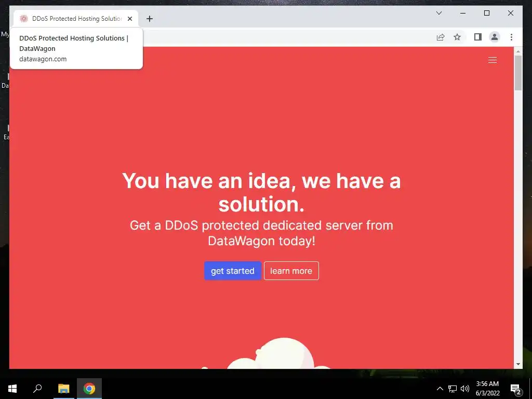Show hidden system tray icons
This screenshot has width=532, height=399.
(x=440, y=389)
